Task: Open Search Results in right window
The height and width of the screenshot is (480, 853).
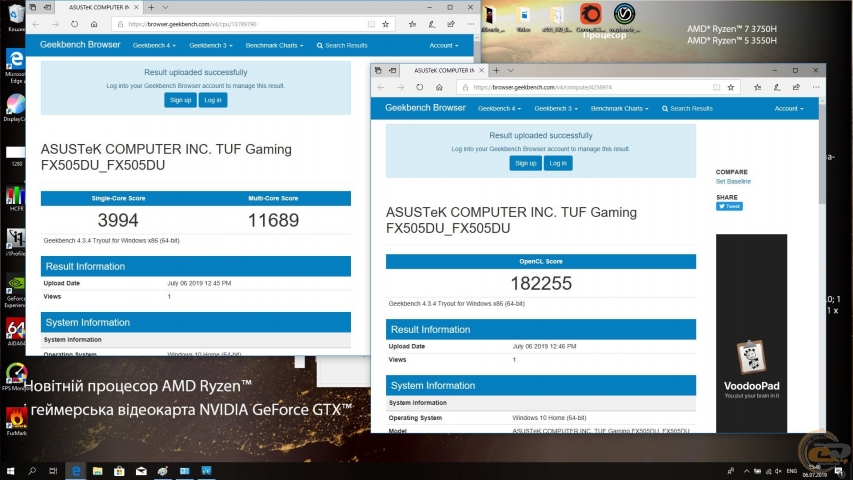Action: (x=688, y=109)
